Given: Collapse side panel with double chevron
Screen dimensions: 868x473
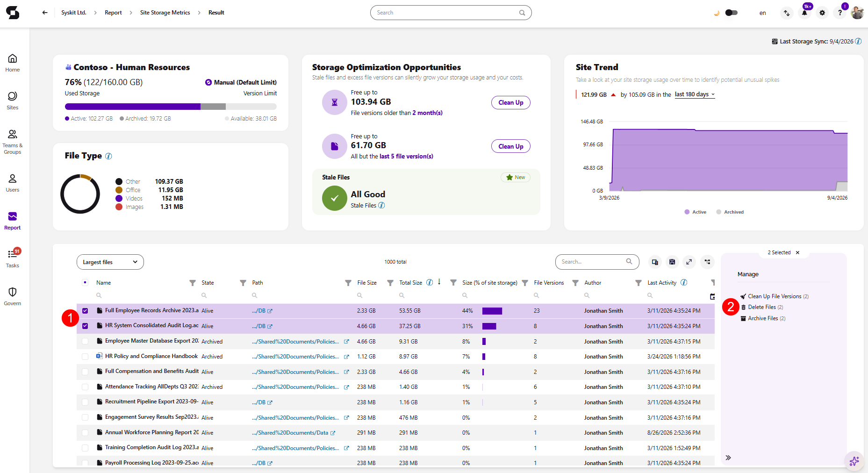Looking at the screenshot, I should [x=728, y=458].
